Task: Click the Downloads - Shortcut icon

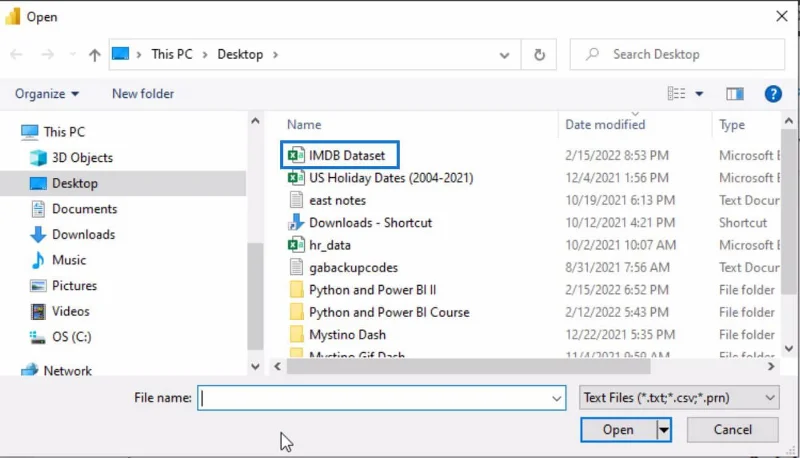Action: click(296, 222)
